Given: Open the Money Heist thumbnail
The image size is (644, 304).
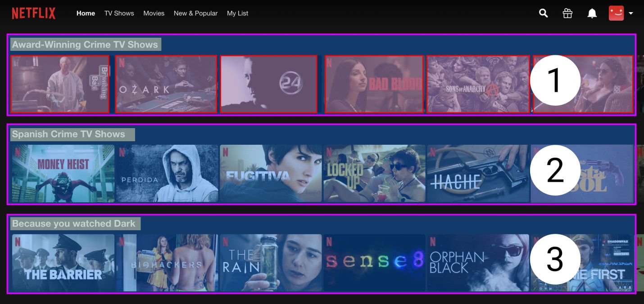Looking at the screenshot, I should tap(63, 173).
